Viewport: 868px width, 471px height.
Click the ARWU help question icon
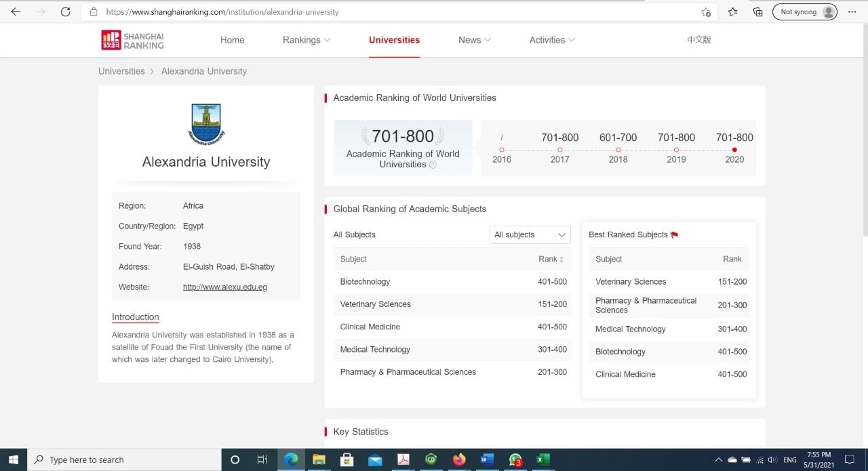point(433,165)
